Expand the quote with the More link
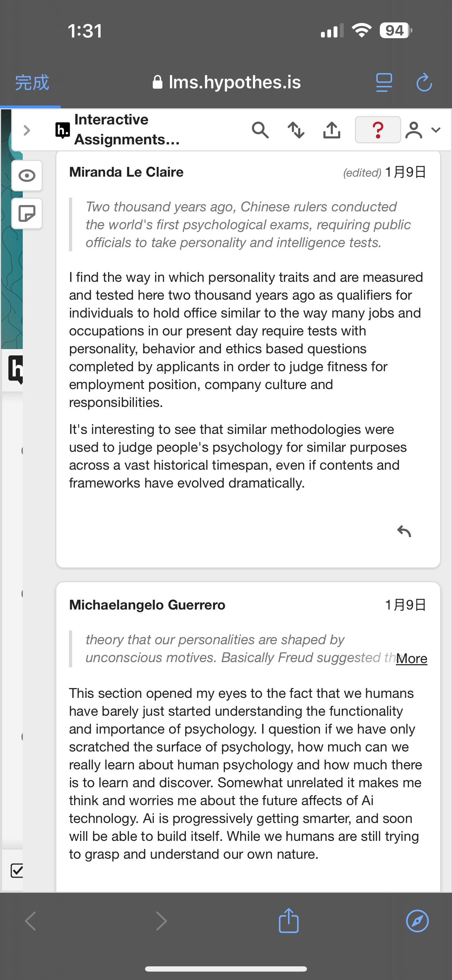 tap(411, 659)
